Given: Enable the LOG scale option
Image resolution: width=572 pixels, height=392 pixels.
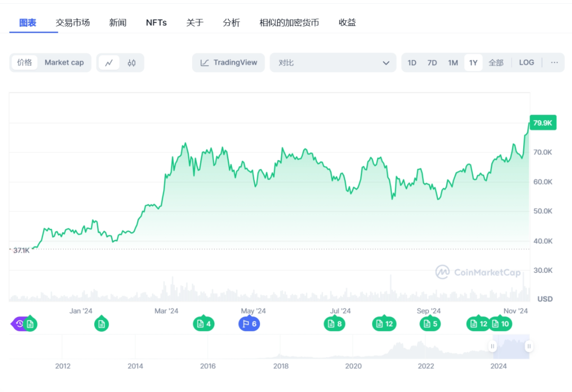Looking at the screenshot, I should point(526,62).
